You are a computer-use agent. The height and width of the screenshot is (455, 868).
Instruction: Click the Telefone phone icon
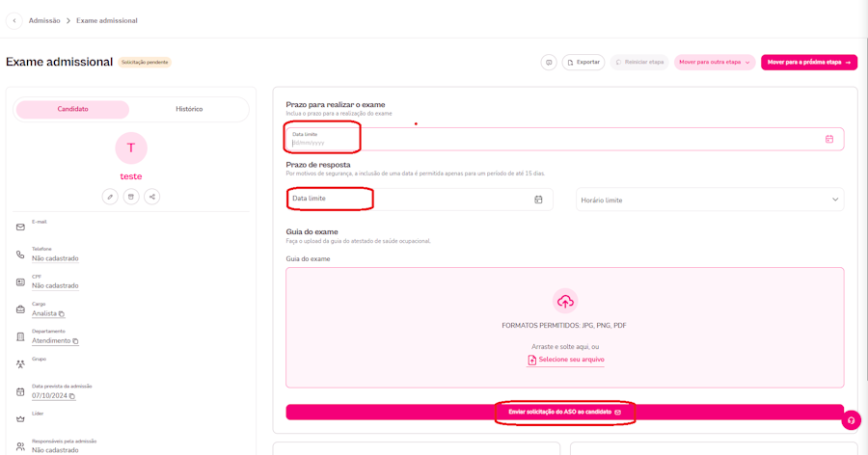(20, 254)
